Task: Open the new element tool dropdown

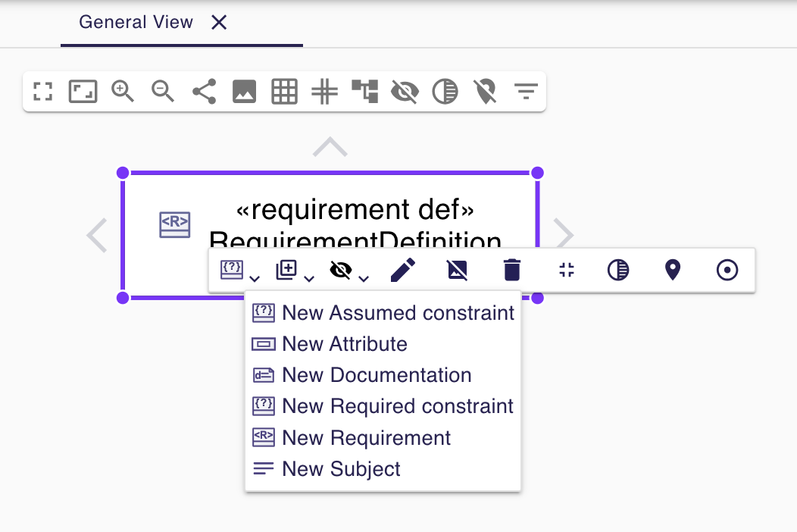Action: coord(309,279)
